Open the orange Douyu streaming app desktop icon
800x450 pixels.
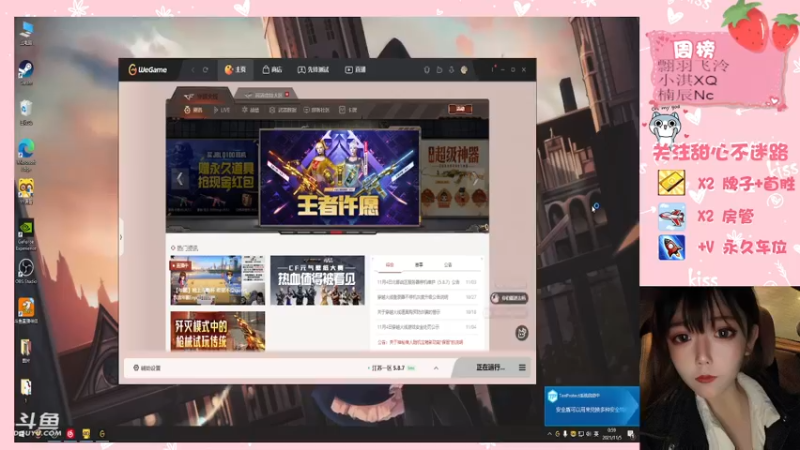point(26,311)
